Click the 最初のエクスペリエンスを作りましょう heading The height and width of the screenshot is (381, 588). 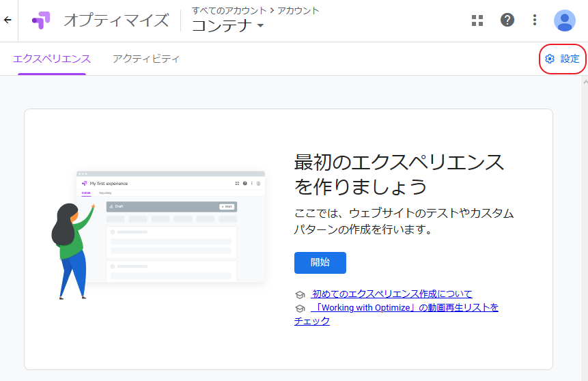[399, 174]
